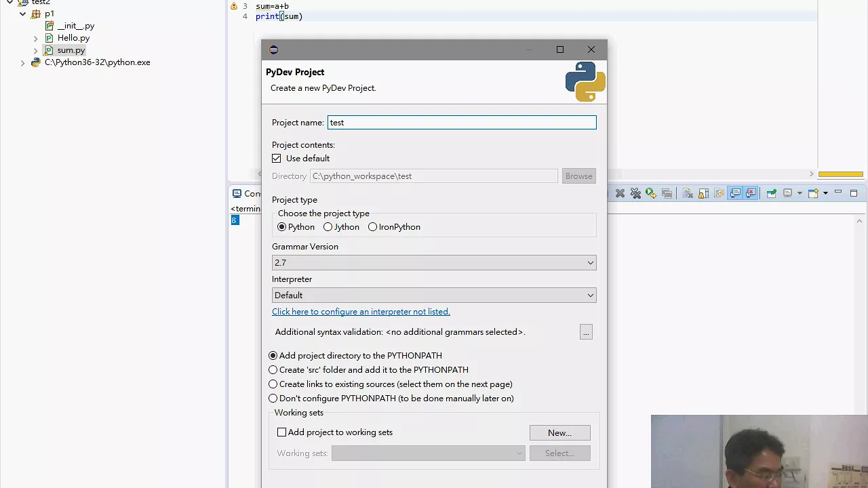
Task: Click Relaunch green run icon in console toolbar
Action: [x=651, y=193]
